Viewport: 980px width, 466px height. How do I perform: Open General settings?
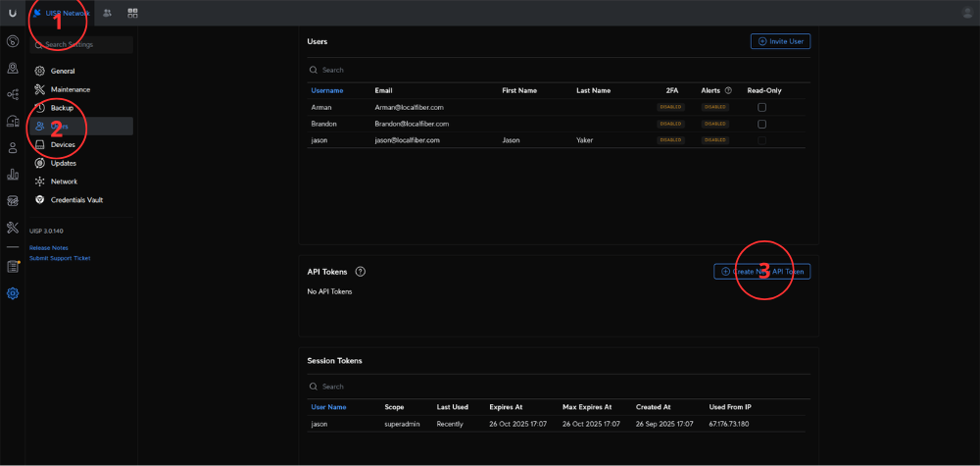pyautogui.click(x=81, y=72)
